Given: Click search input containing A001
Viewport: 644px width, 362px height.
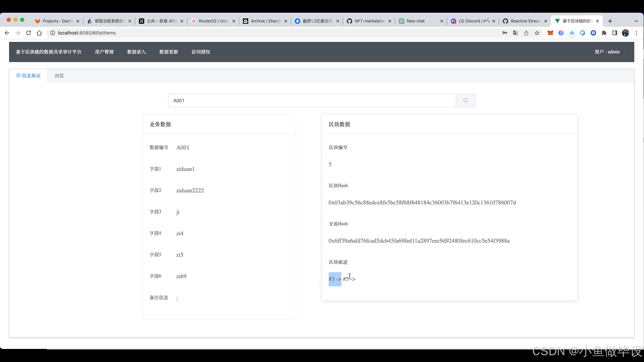Looking at the screenshot, I should [x=312, y=101].
